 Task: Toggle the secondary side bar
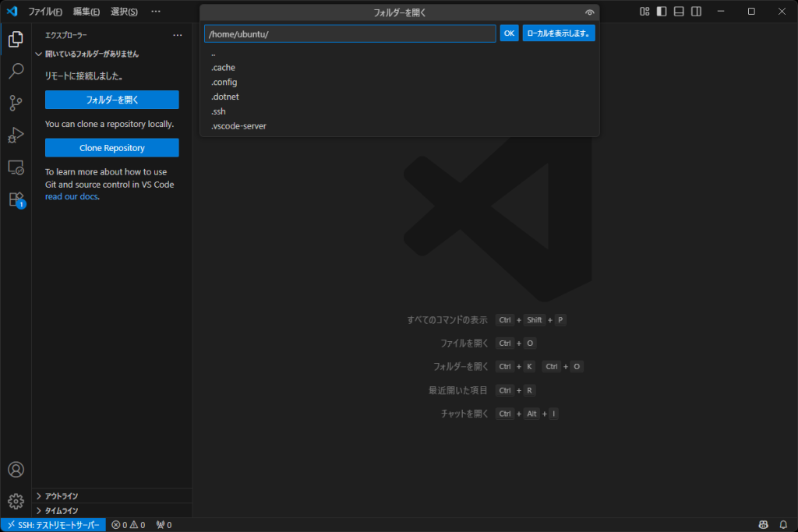coord(696,11)
